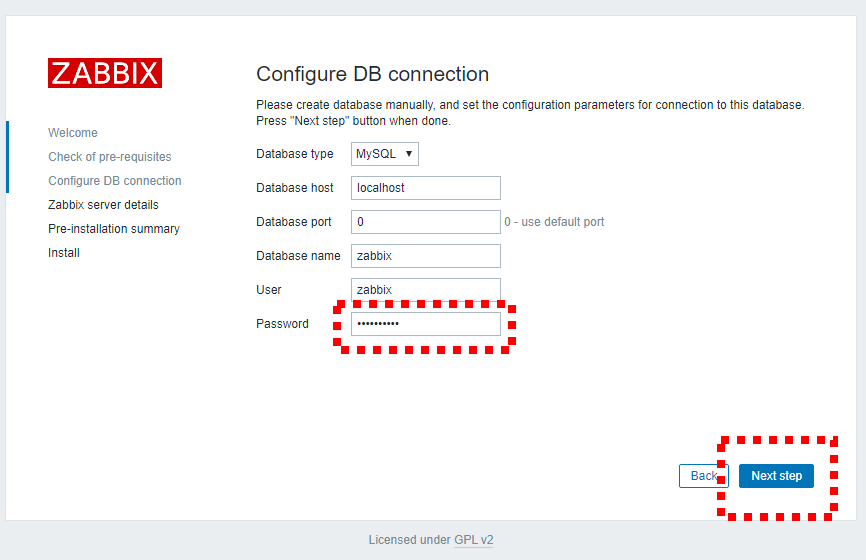Select the Install step in sidebar
This screenshot has width=866, height=560.
pyautogui.click(x=64, y=253)
